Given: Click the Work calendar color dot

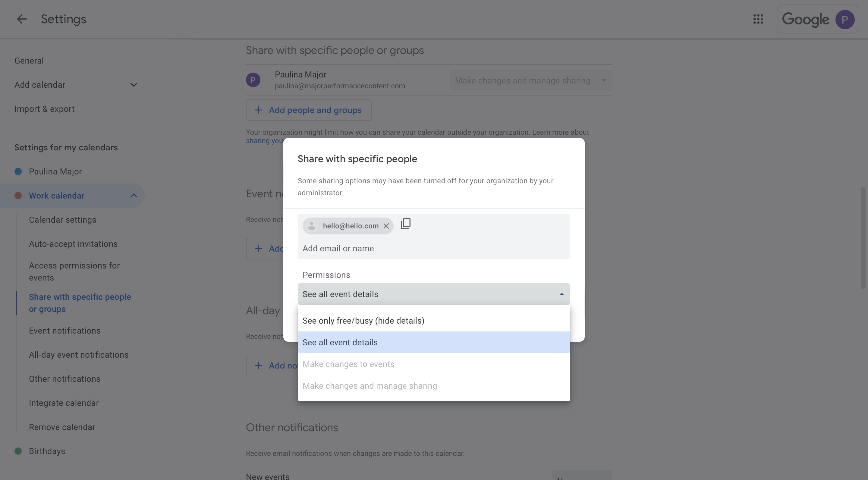Looking at the screenshot, I should (x=18, y=195).
